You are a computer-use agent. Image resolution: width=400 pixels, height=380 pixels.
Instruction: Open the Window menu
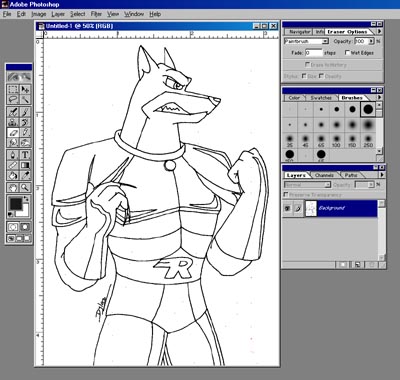pos(134,14)
